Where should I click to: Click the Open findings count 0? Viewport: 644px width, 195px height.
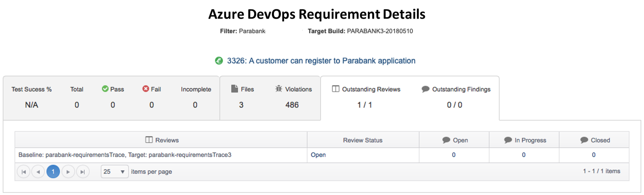tap(453, 155)
